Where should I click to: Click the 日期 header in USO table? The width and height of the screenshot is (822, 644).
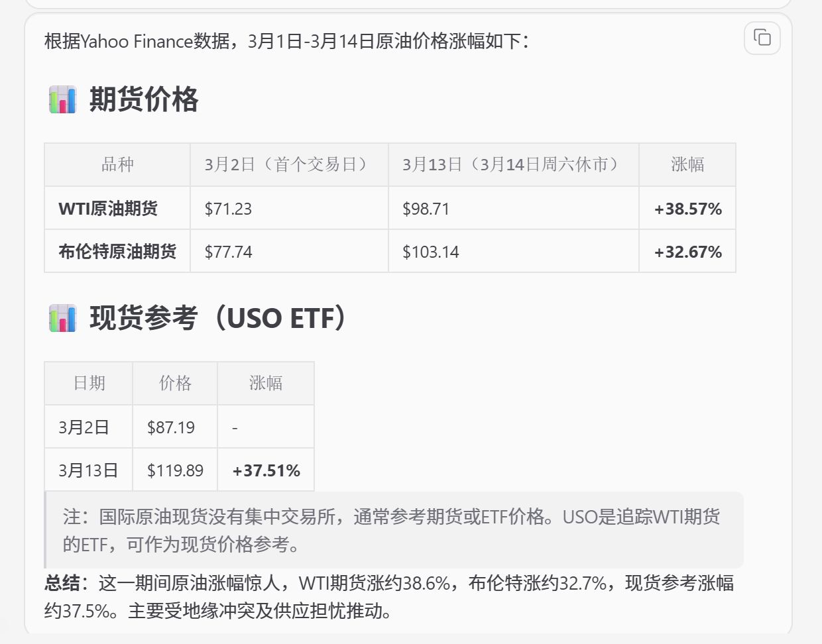[89, 383]
